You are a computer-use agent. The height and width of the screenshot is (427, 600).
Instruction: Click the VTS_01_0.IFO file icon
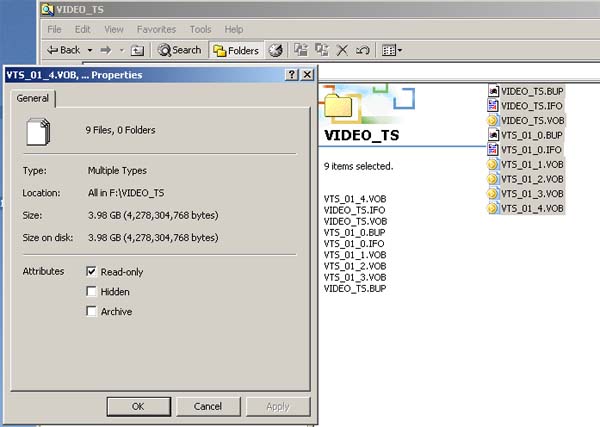[x=493, y=149]
